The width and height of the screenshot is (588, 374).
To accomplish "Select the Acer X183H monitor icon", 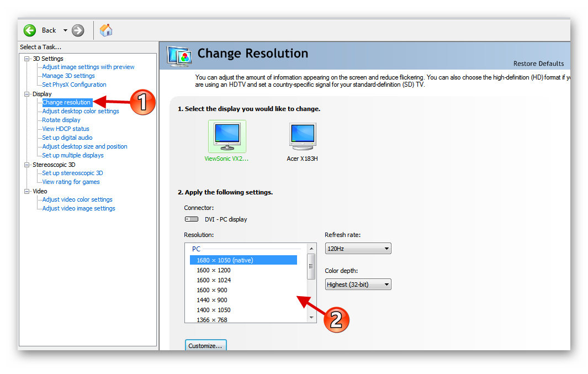I will [302, 136].
